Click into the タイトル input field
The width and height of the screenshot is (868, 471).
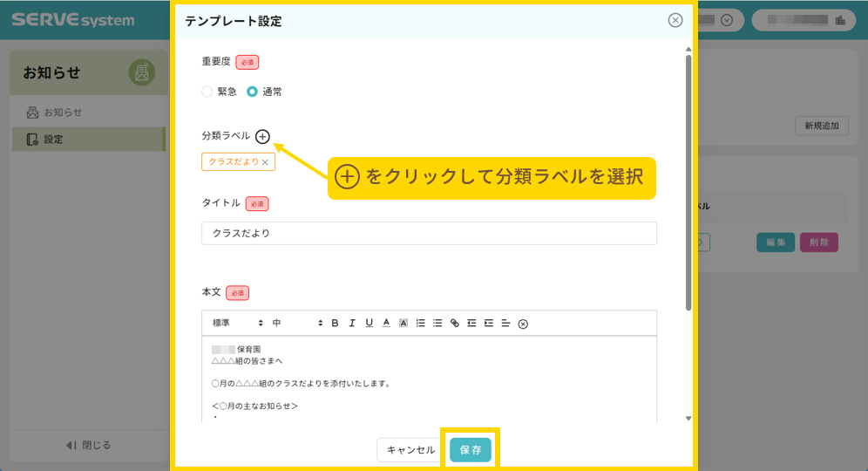[x=429, y=234]
